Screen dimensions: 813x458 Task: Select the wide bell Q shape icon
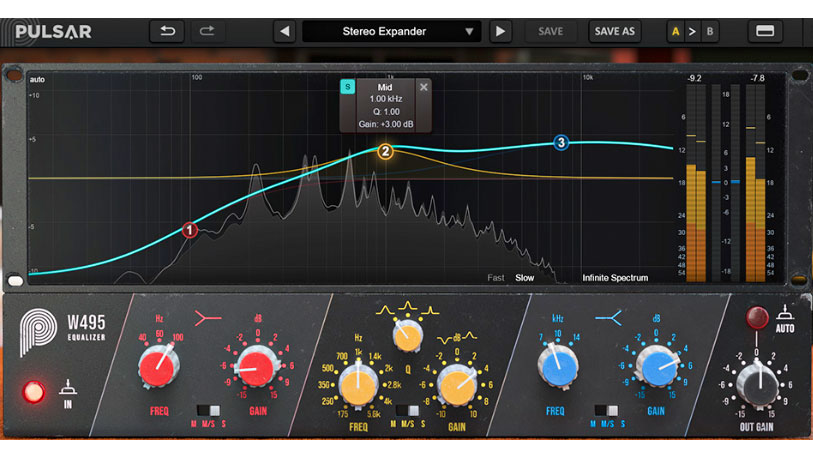coord(385,311)
